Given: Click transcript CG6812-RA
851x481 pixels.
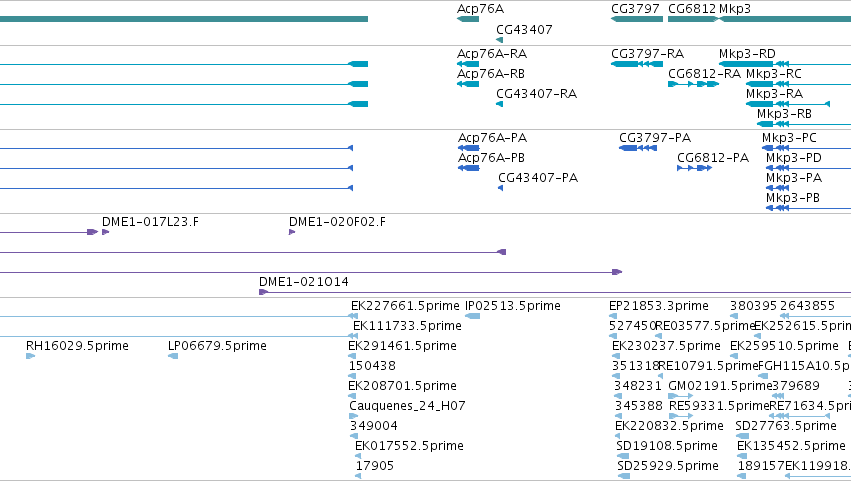Looking at the screenshot, I should (x=704, y=74).
